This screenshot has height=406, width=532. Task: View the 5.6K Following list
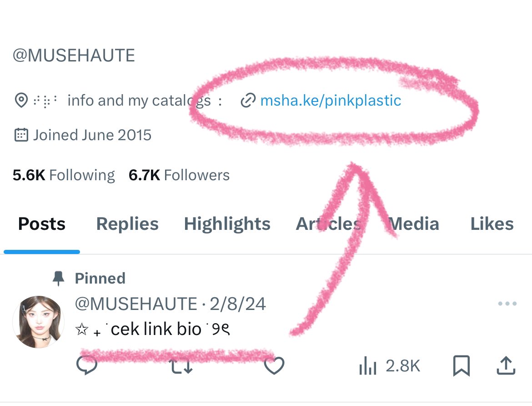(64, 175)
